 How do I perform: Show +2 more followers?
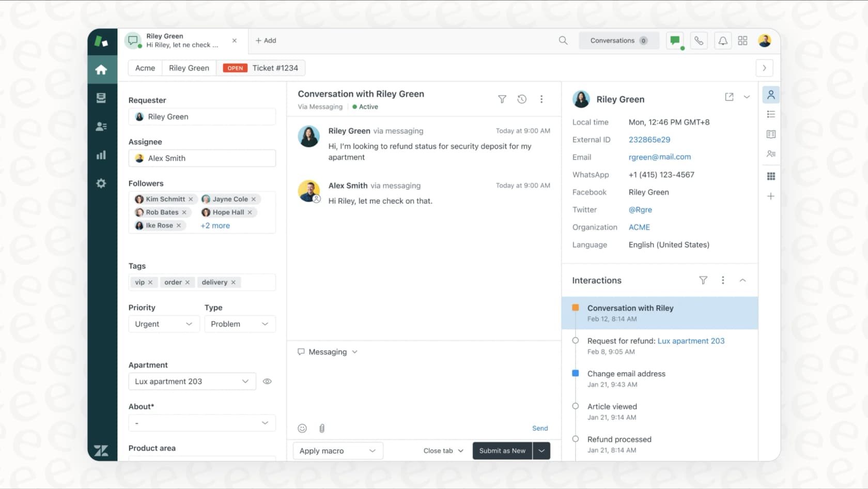pos(215,225)
